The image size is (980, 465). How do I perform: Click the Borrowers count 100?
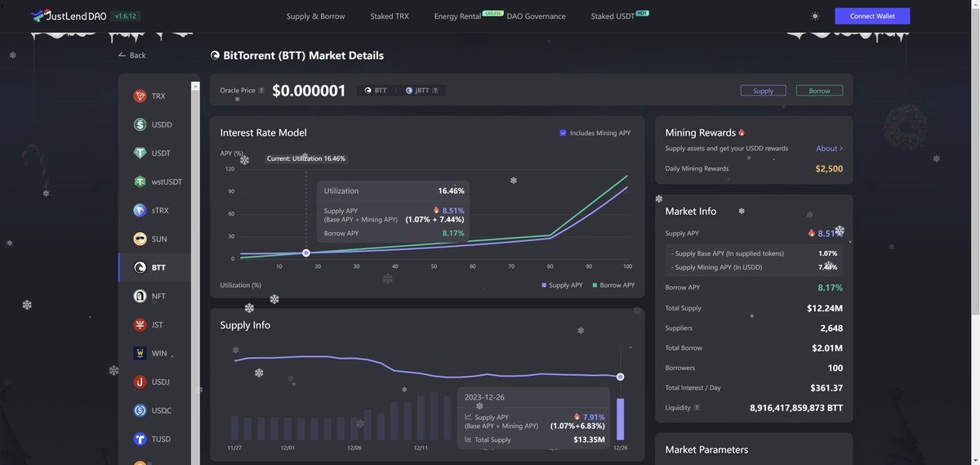pyautogui.click(x=835, y=369)
